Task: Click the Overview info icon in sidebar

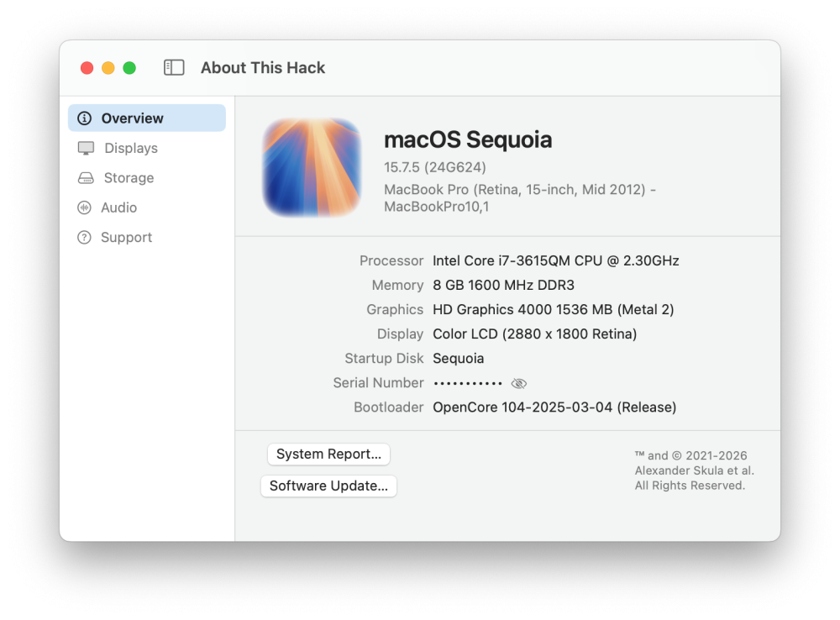Action: coord(85,118)
